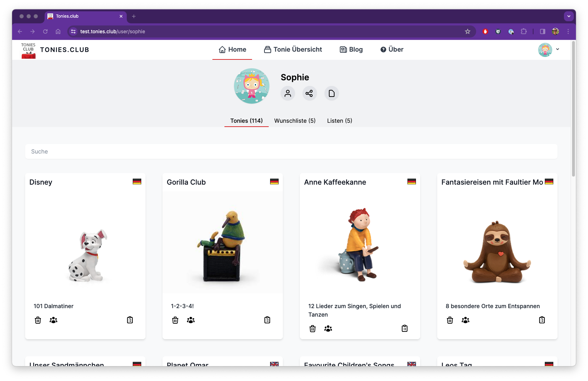Click the Gorilla Club card title
This screenshot has width=588, height=381.
click(186, 182)
